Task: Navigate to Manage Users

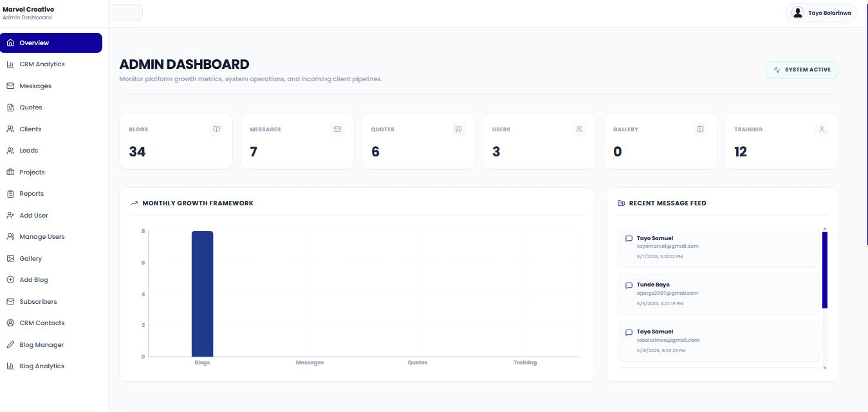Action: (51, 237)
